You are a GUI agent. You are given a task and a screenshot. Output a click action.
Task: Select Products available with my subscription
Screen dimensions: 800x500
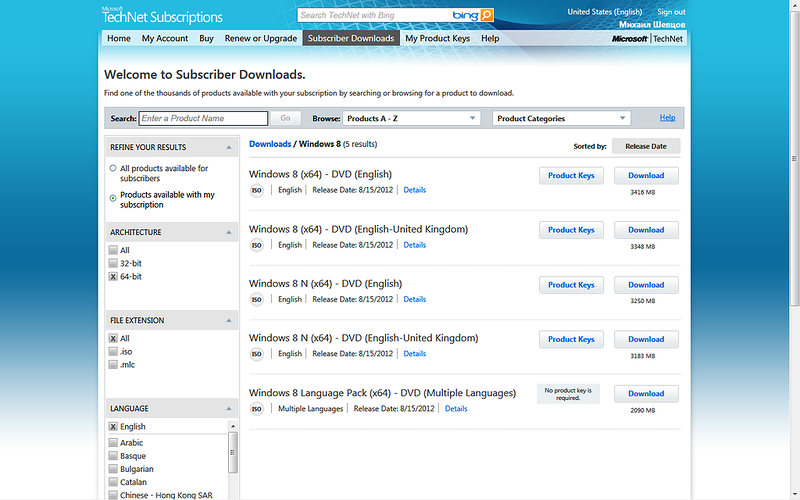pyautogui.click(x=113, y=198)
